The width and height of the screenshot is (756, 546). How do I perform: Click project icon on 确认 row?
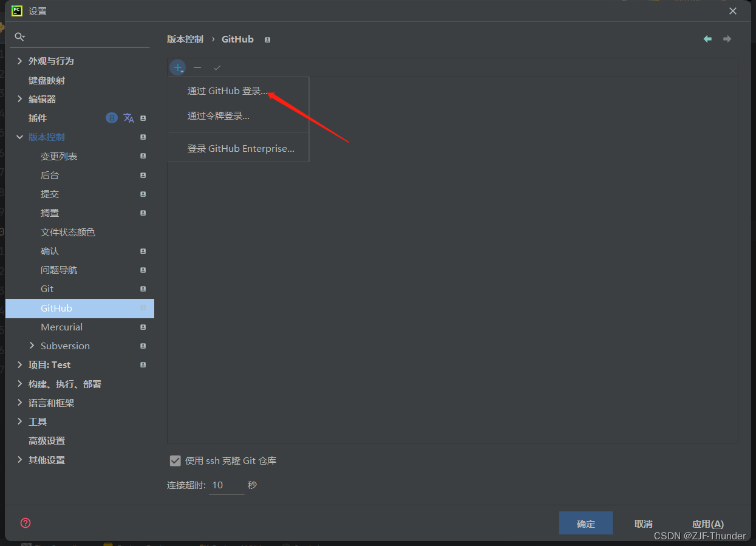point(143,251)
